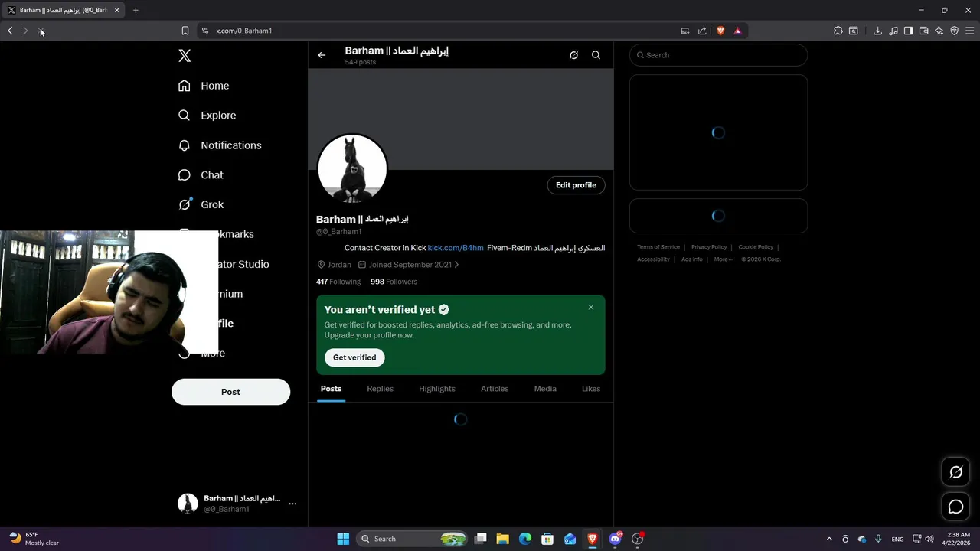Click the Chat bubble sidebar icon

pyautogui.click(x=184, y=175)
